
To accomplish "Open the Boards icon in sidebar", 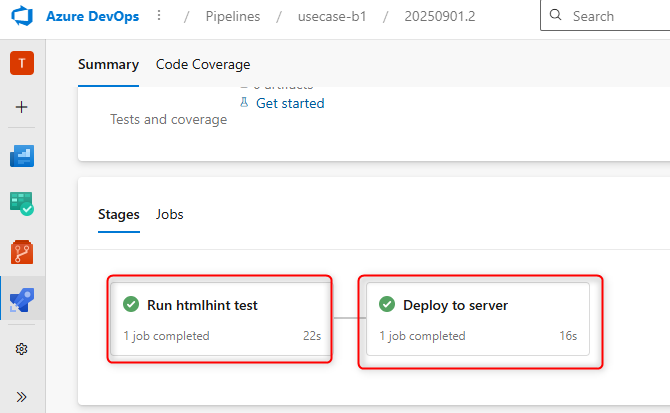I will click(x=22, y=156).
